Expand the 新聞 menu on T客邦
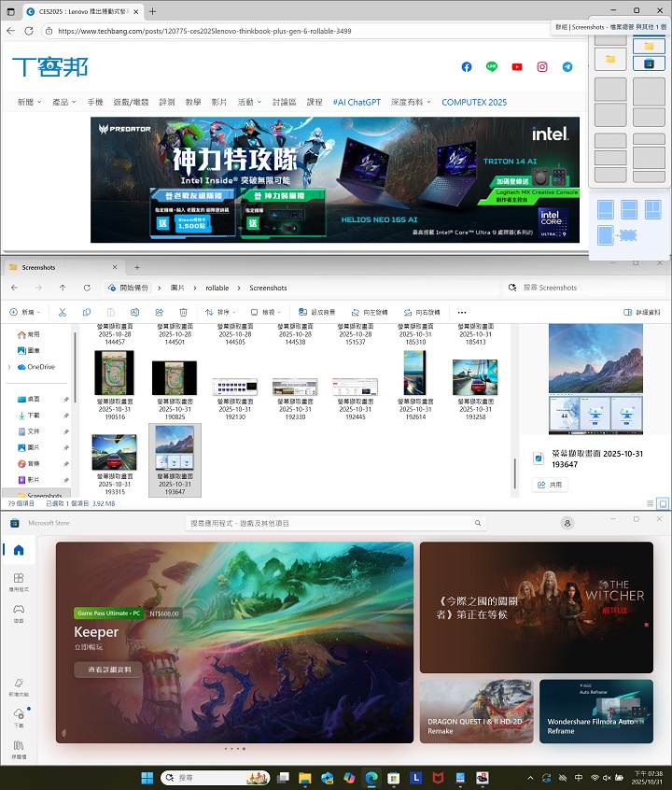The width and height of the screenshot is (672, 790). click(29, 103)
